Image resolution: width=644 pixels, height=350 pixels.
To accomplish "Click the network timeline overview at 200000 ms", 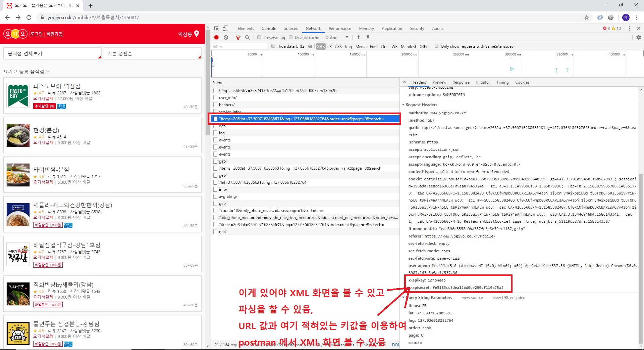I will point(418,64).
